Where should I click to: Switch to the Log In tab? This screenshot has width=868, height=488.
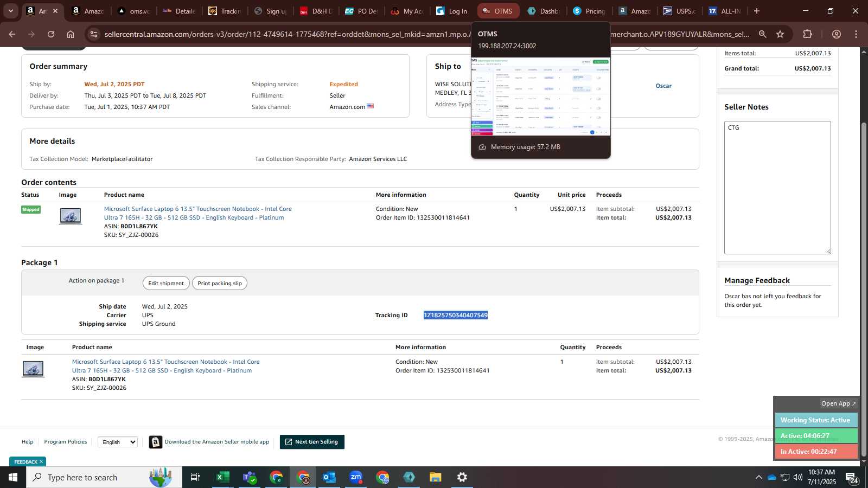[x=453, y=11]
